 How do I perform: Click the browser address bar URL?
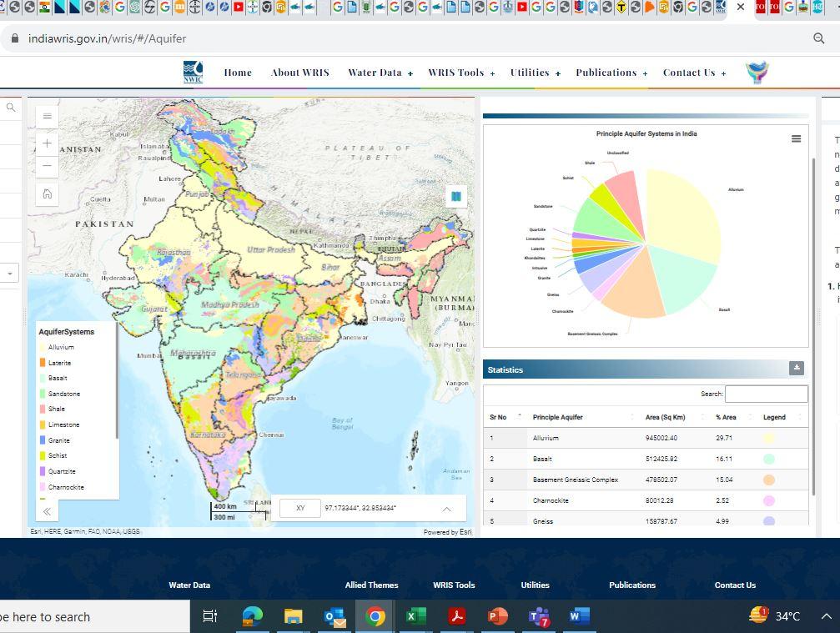point(107,38)
